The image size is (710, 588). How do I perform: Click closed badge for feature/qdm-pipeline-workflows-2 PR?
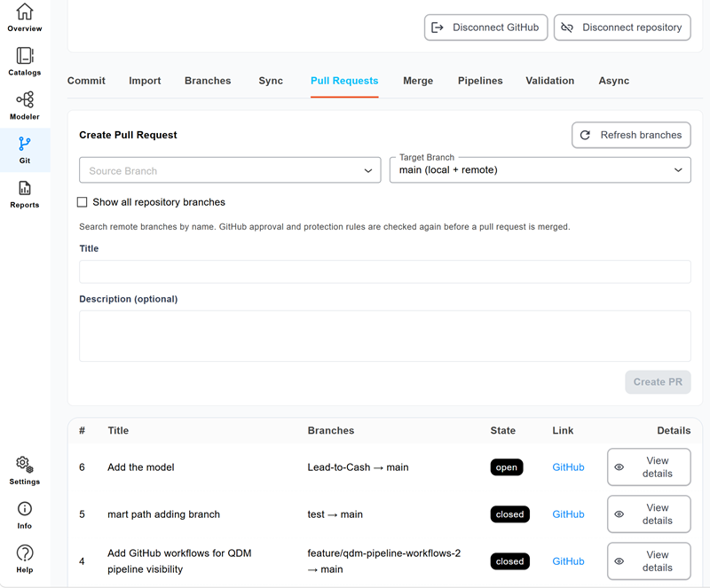[x=509, y=561]
